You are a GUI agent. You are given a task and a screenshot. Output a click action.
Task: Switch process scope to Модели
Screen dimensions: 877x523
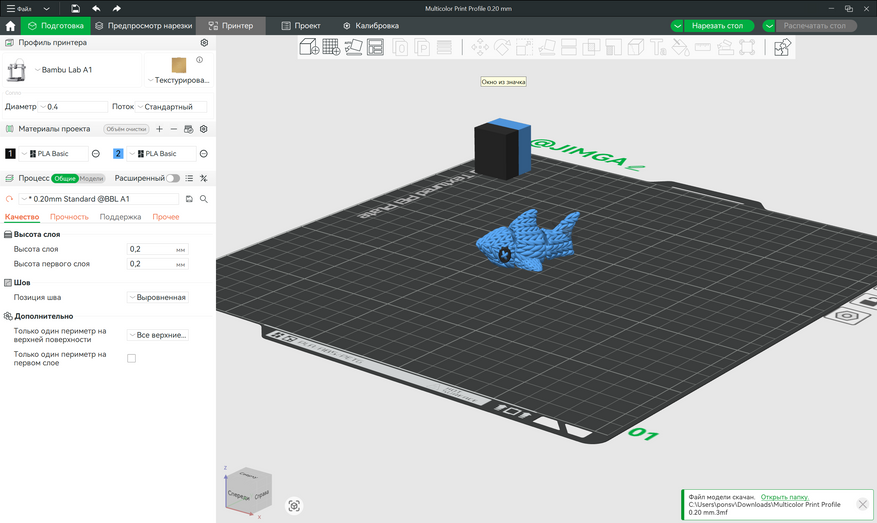[91, 178]
